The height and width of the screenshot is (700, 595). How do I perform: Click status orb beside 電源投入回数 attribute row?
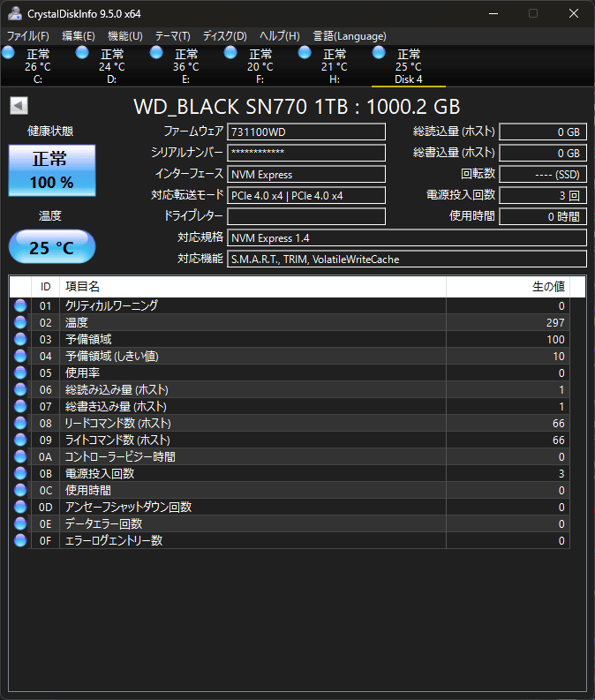point(20,473)
